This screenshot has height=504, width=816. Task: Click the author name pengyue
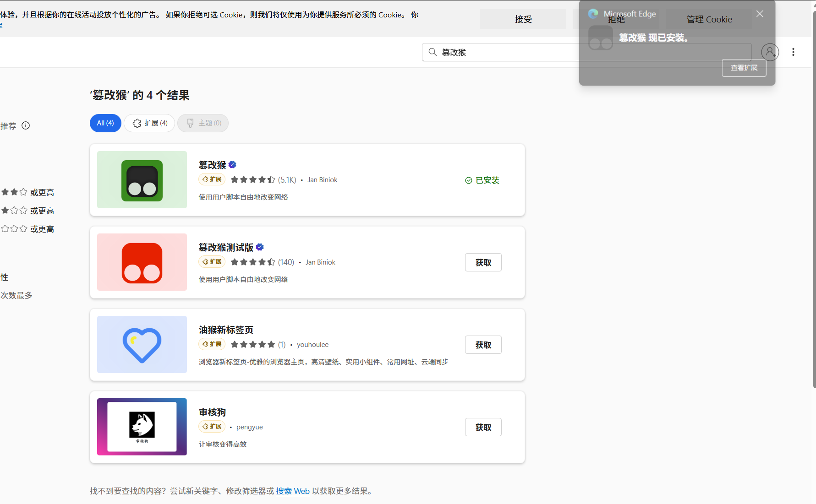point(250,427)
